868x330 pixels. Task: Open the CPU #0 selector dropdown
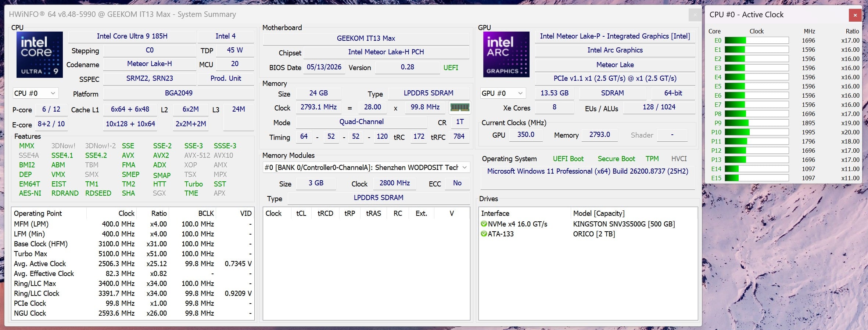point(35,93)
